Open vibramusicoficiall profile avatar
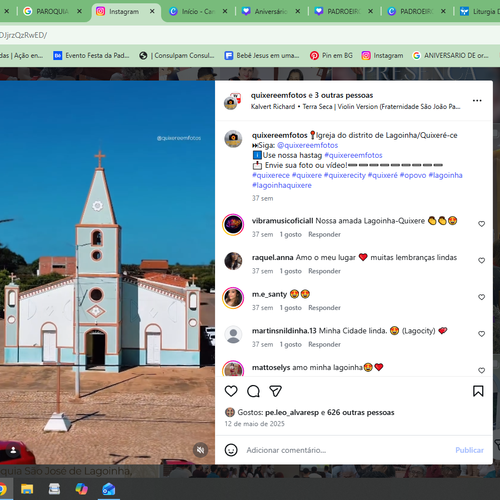 click(x=233, y=224)
